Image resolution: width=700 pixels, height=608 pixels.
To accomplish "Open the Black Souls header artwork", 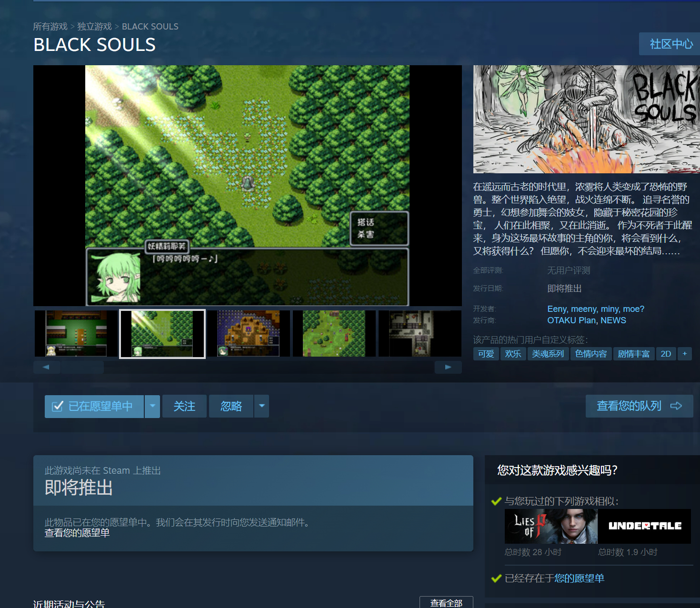I will [586, 119].
